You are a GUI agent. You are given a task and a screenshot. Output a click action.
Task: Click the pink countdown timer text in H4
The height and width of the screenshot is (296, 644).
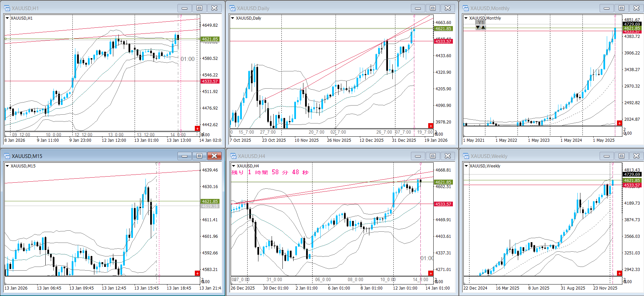[x=270, y=173]
